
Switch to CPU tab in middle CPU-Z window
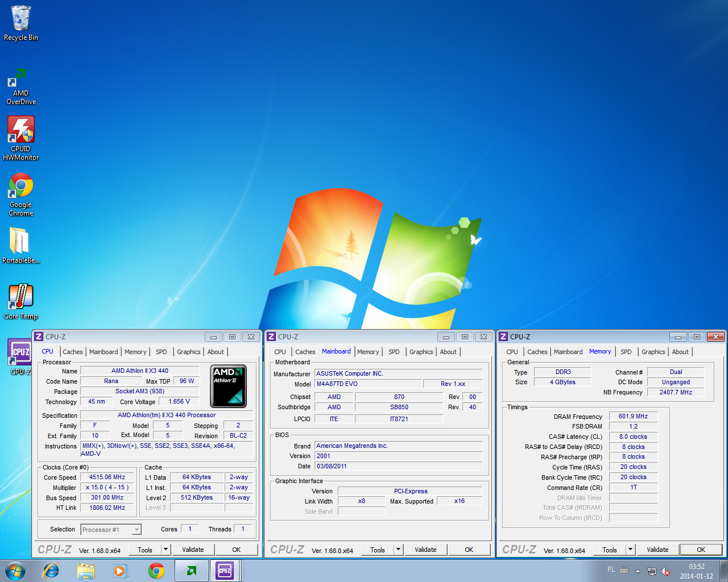pyautogui.click(x=280, y=352)
